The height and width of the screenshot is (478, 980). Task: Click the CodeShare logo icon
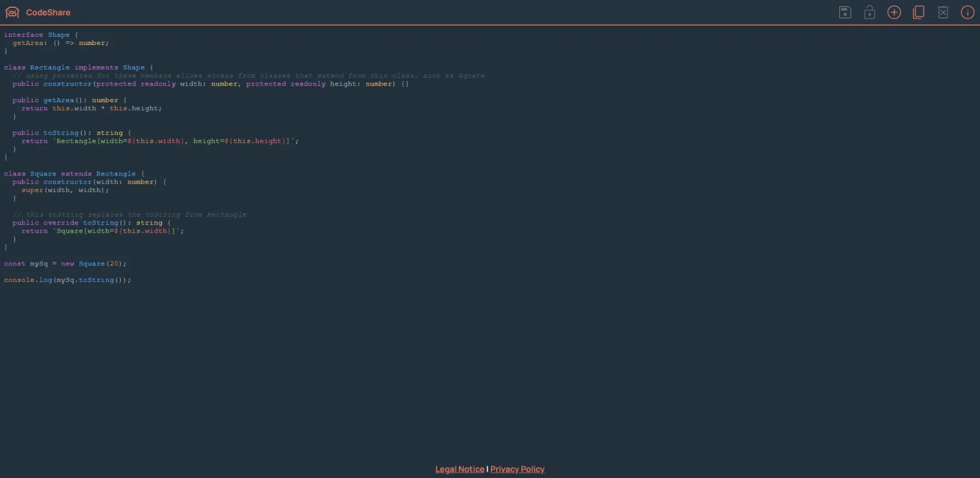click(12, 12)
